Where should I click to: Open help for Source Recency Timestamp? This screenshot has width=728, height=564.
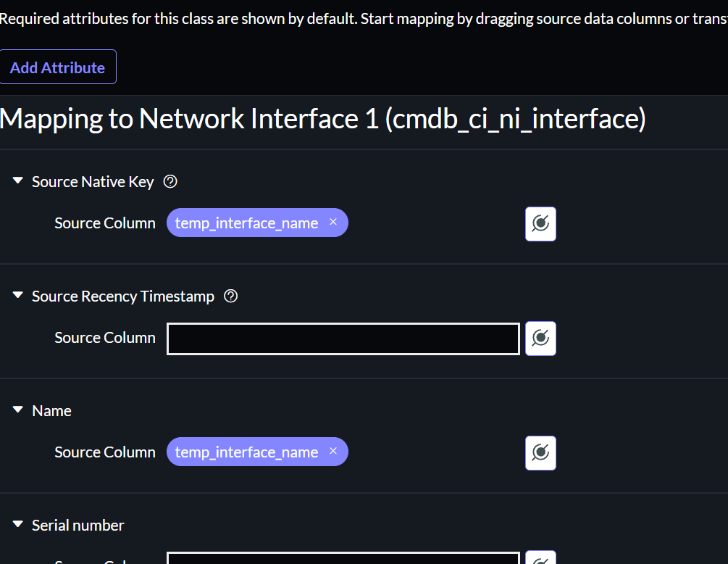230,296
